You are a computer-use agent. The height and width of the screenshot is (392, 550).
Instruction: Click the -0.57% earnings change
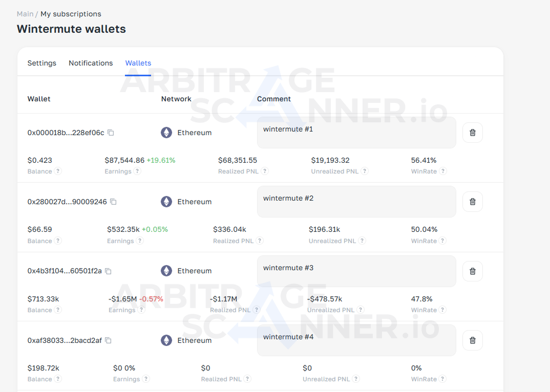tap(151, 299)
